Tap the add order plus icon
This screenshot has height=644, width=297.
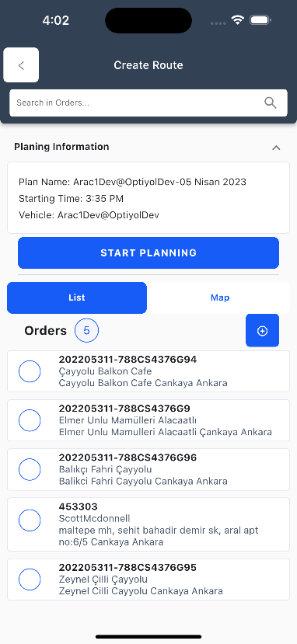[x=262, y=331]
